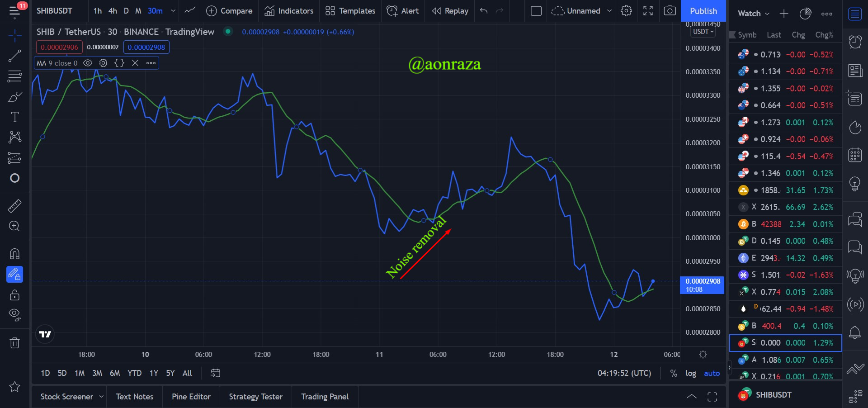
Task: Click Compare to add a symbol
Action: [x=229, y=11]
